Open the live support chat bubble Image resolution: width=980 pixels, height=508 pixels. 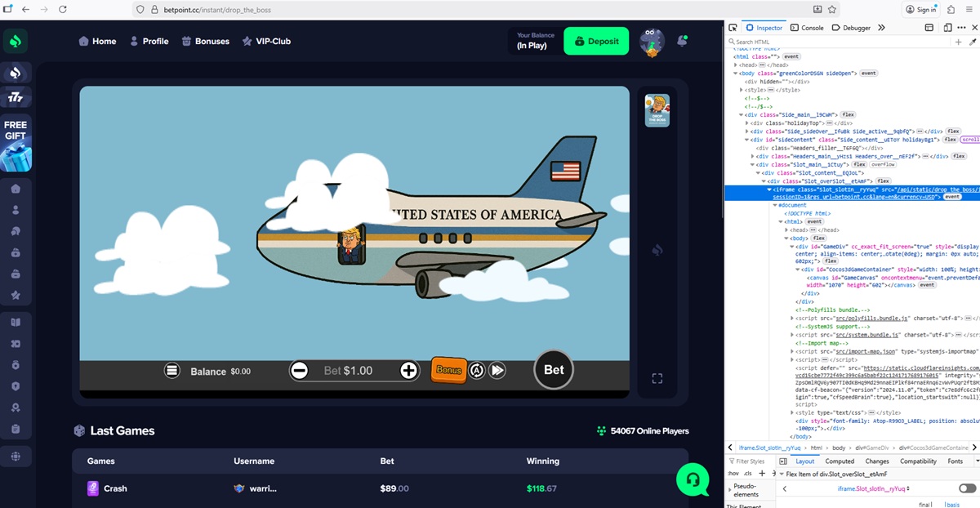click(x=693, y=479)
